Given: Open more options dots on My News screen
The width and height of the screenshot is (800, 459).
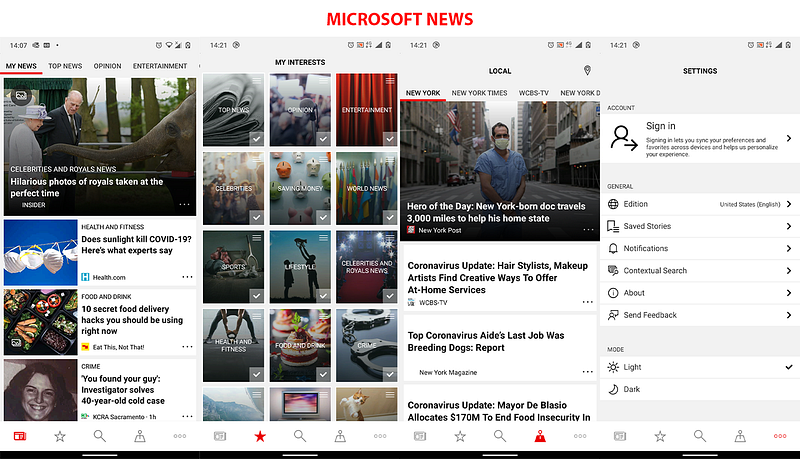Looking at the screenshot, I should point(180,436).
